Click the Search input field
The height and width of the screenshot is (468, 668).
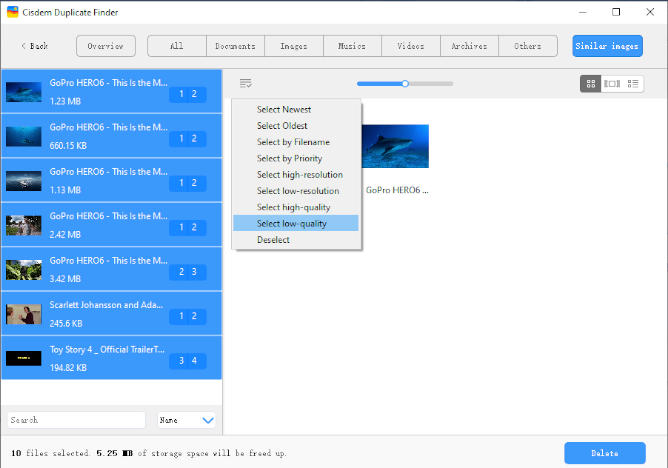point(77,420)
